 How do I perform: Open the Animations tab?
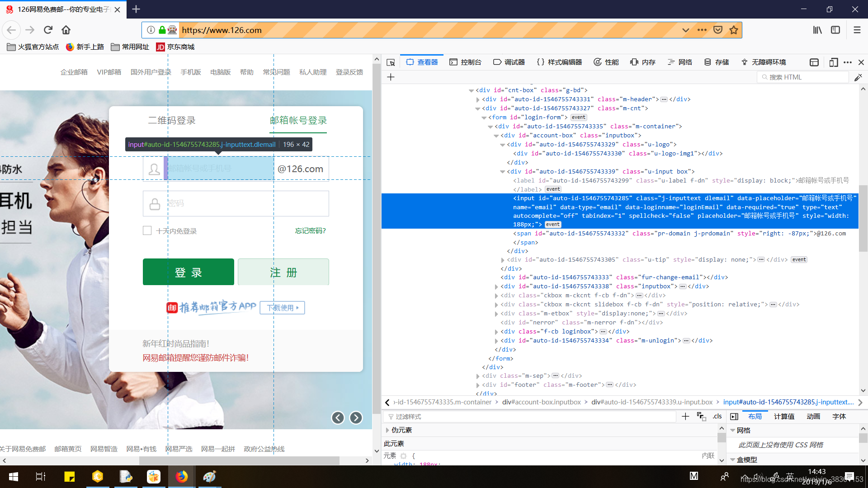(x=813, y=417)
